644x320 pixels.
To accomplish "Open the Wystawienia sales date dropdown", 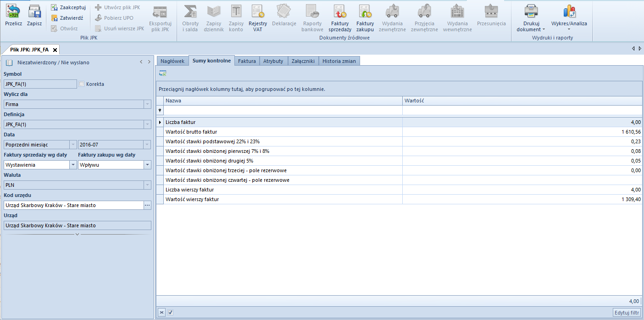I will 73,165.
